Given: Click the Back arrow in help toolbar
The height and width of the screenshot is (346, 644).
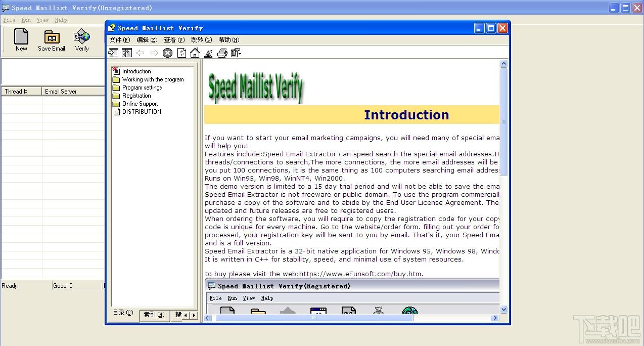Looking at the screenshot, I should (x=141, y=53).
